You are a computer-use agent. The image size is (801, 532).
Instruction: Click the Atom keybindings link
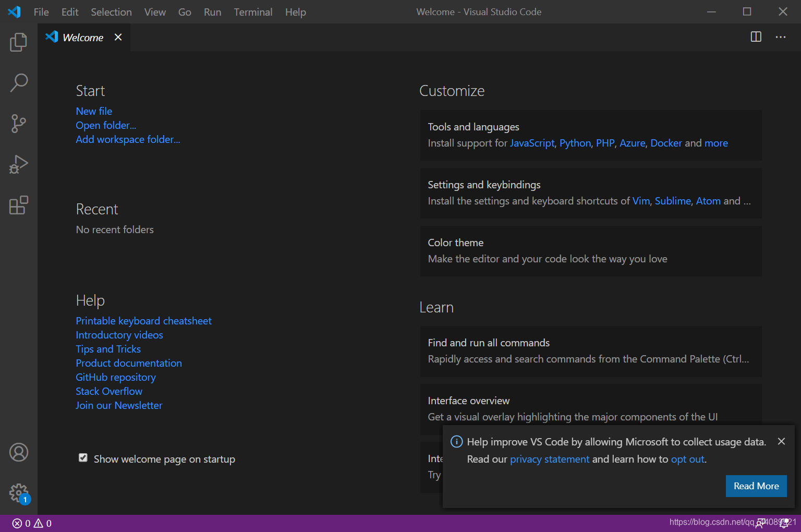coord(708,201)
